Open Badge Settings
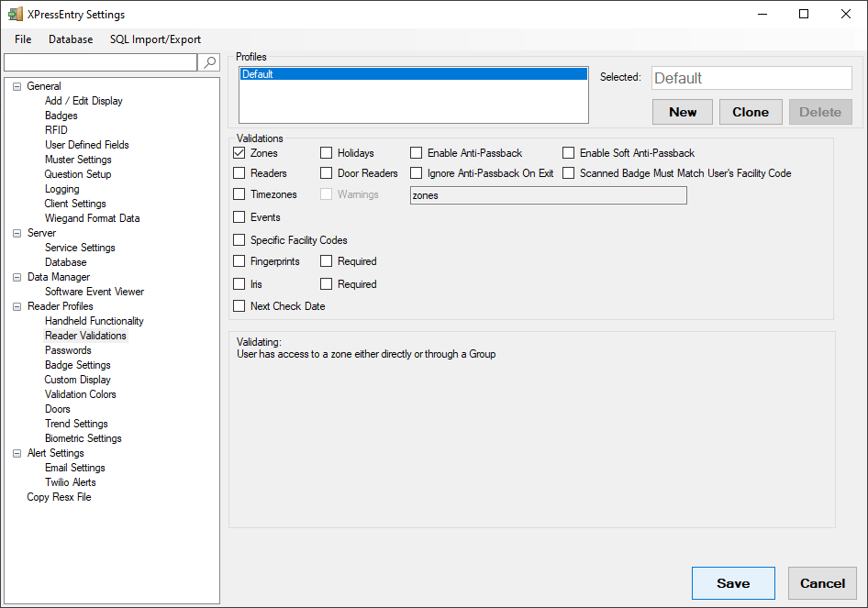Image resolution: width=868 pixels, height=608 pixels. (78, 365)
